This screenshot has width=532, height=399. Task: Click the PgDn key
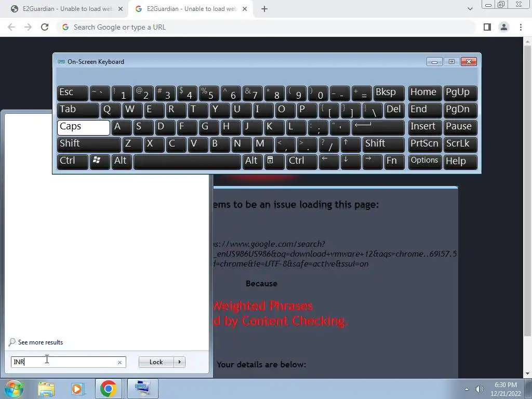460,110
